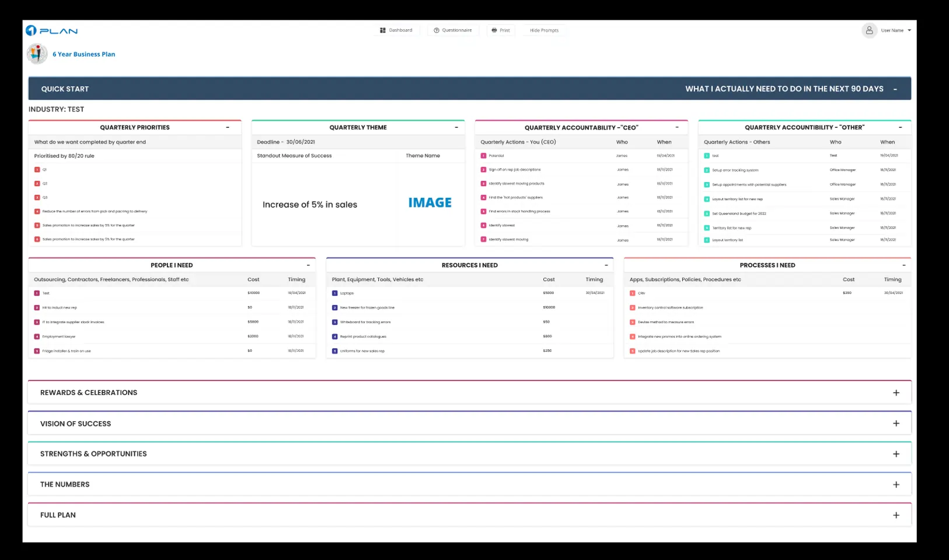The image size is (949, 560).
Task: Collapse the Resources I Need panel
Action: 606,265
